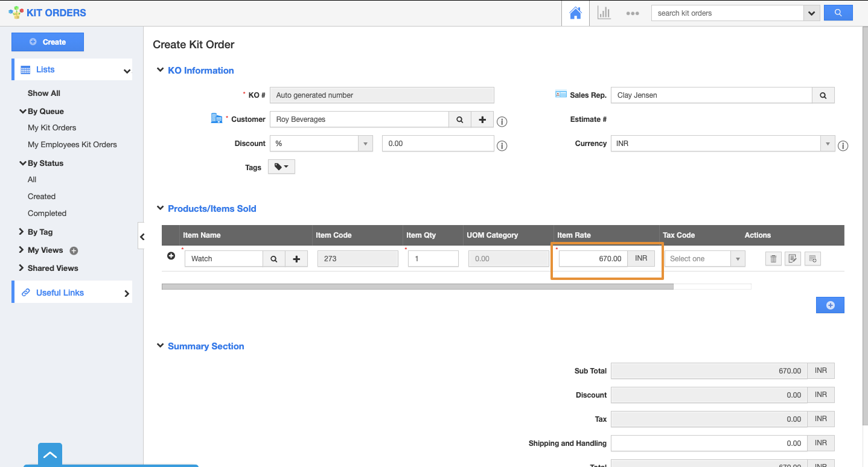The image size is (868, 467).
Task: Click the blue plus icon to add item row
Action: [830, 305]
